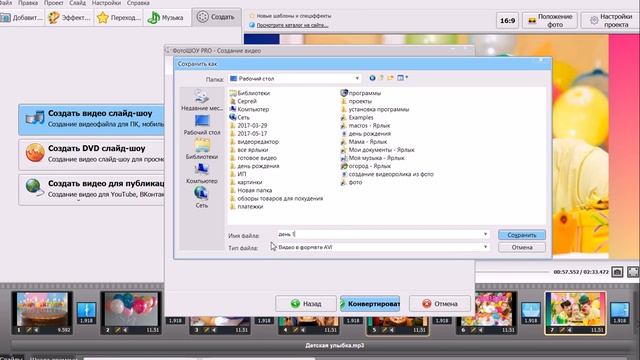Image resolution: width=640 pixels, height=360 pixels.
Task: Select the программы item
Action: (x=361, y=93)
